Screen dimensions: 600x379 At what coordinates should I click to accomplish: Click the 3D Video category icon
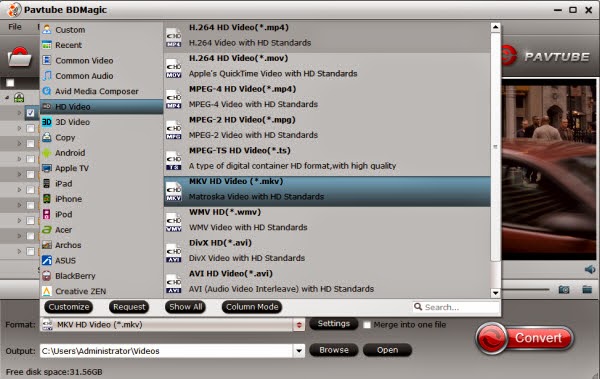[x=47, y=122]
